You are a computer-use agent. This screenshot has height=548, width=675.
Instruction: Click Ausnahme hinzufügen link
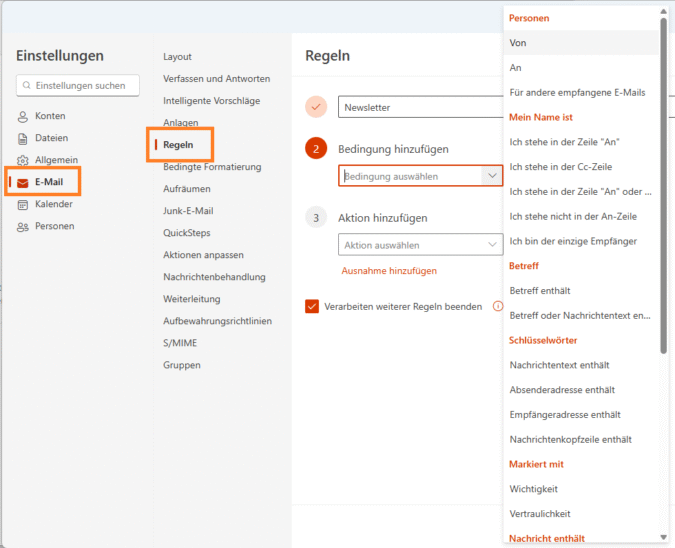[389, 271]
